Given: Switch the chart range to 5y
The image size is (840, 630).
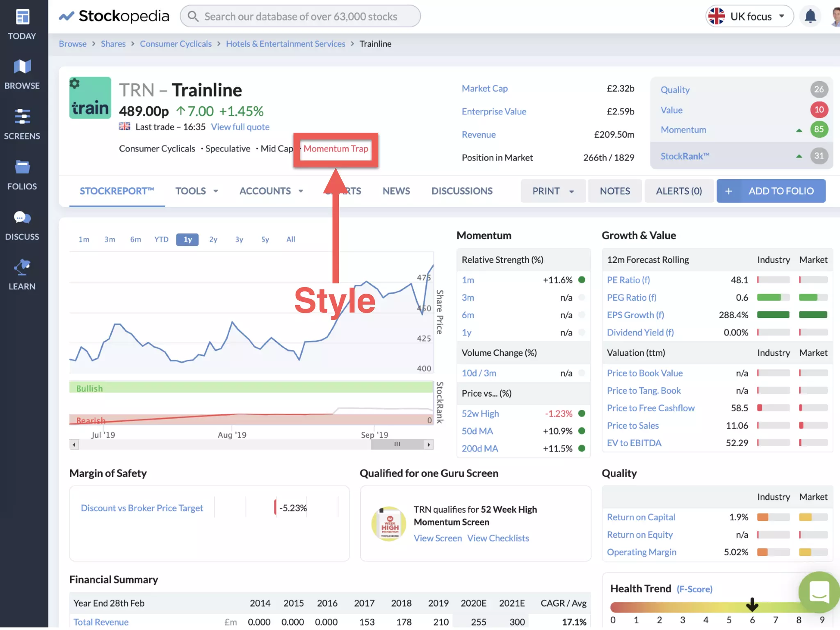Looking at the screenshot, I should point(265,240).
